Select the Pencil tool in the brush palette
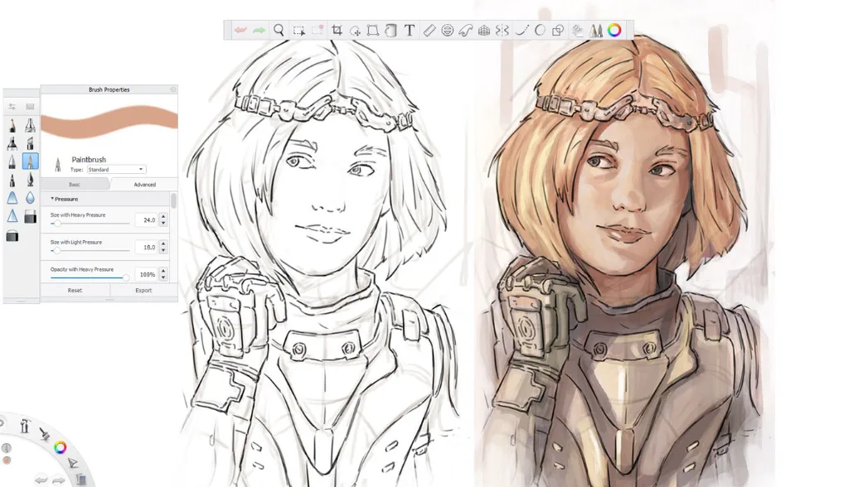868x487 pixels. (x=12, y=126)
